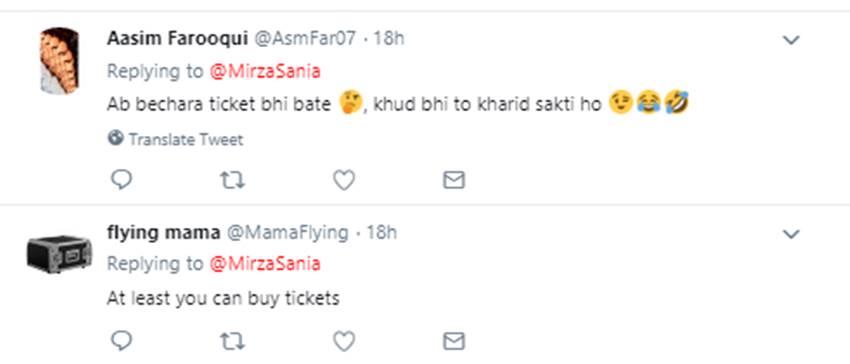Viewport: 850px width, 364px height.
Task: Click @MirzaSania mention in flying mama's reply
Action: coord(265,264)
